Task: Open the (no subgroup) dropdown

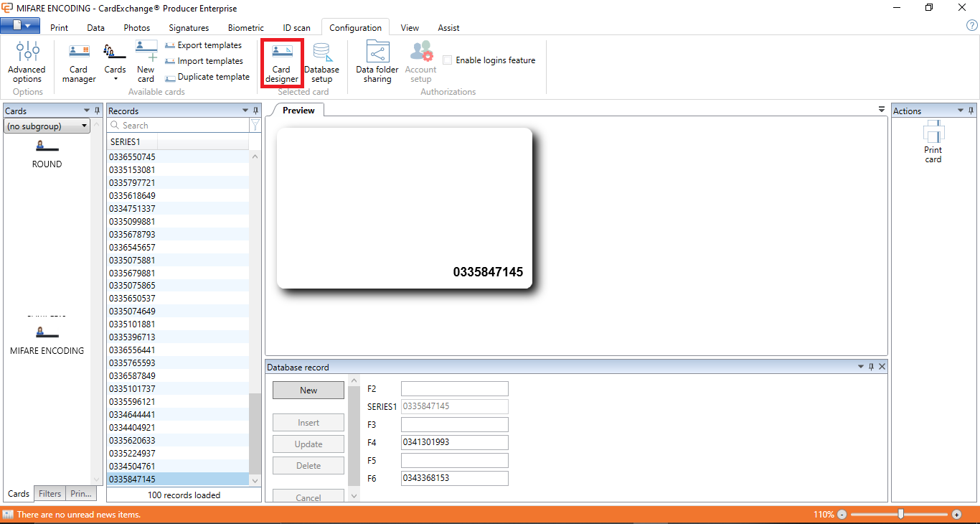Action: (47, 126)
